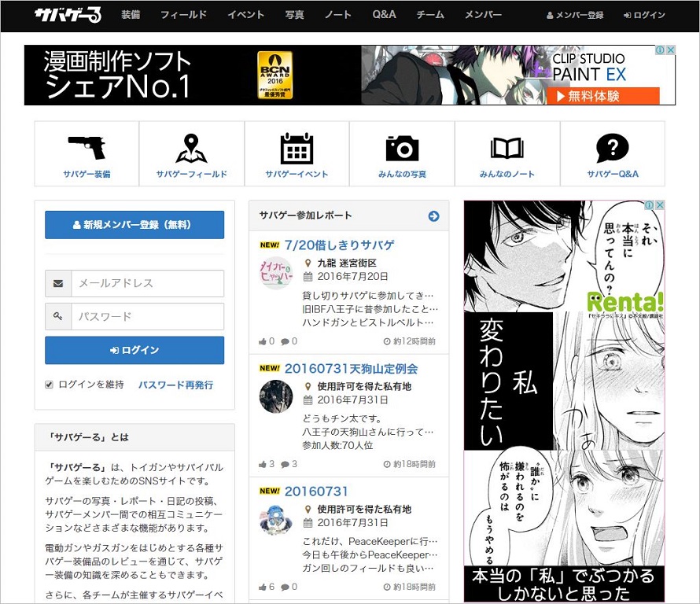Click the blue ログイン button
This screenshot has width=700, height=604.
click(134, 350)
